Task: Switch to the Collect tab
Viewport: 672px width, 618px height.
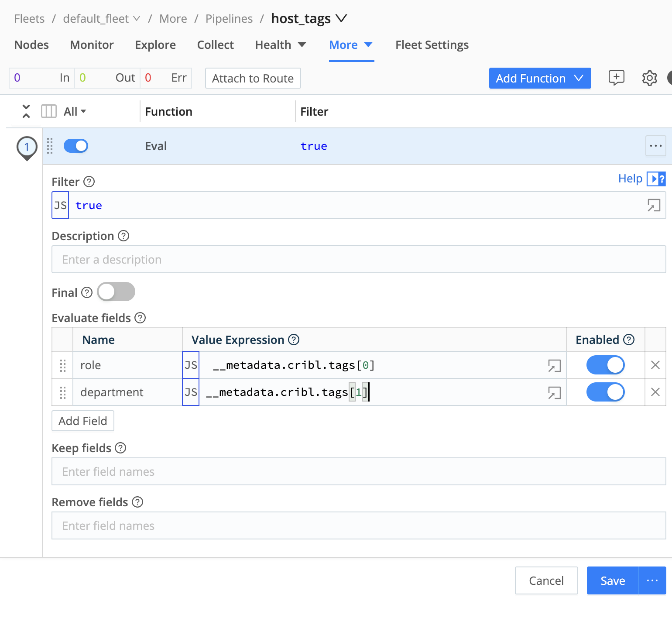Action: click(x=215, y=45)
